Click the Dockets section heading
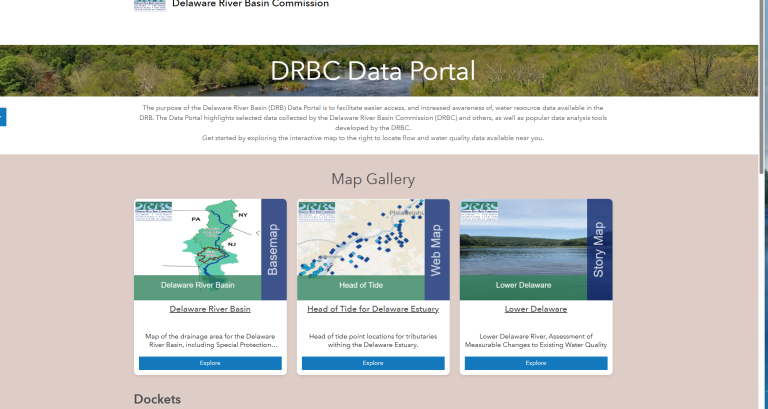The width and height of the screenshot is (768, 409). coord(157,399)
